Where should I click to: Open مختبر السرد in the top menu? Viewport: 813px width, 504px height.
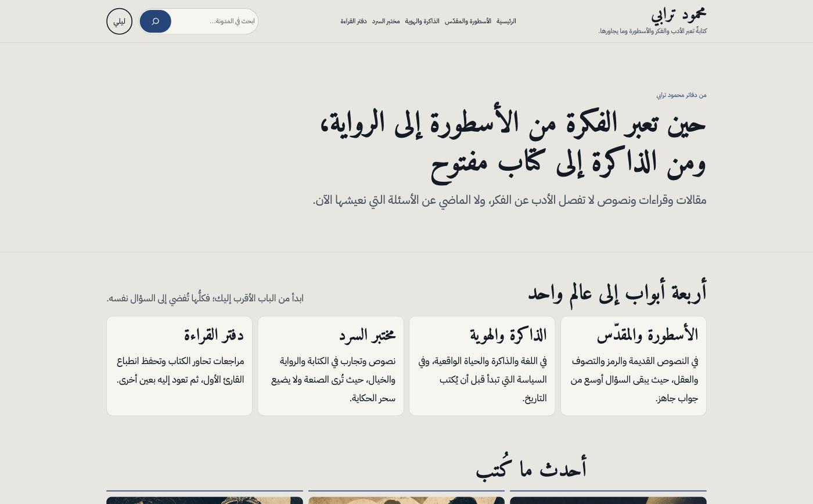pyautogui.click(x=386, y=21)
